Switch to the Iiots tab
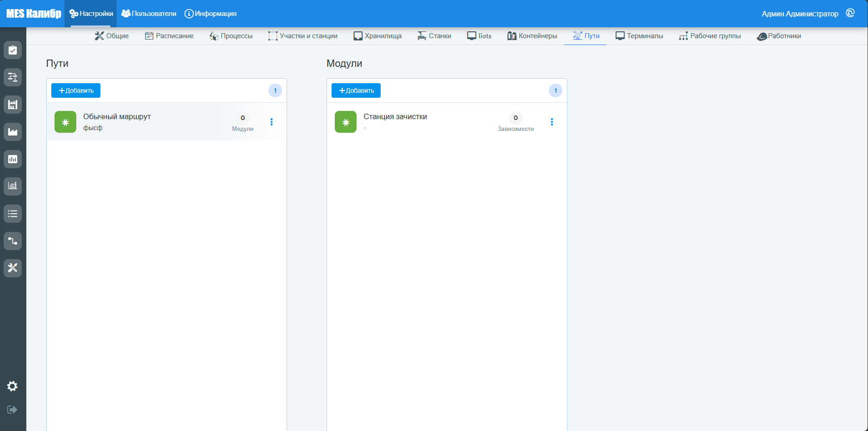868x431 pixels. point(479,36)
